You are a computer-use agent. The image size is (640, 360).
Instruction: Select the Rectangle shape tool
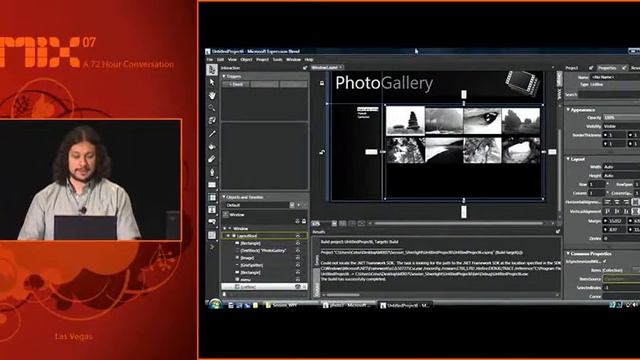click(212, 185)
